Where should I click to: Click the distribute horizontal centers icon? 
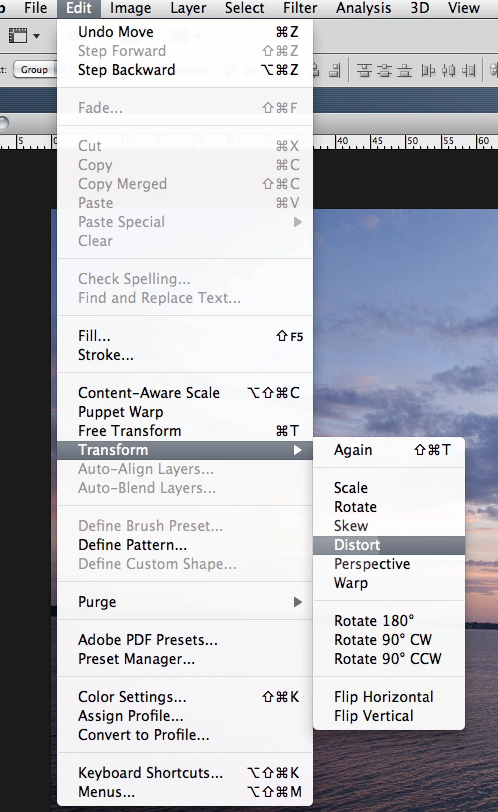[x=448, y=70]
